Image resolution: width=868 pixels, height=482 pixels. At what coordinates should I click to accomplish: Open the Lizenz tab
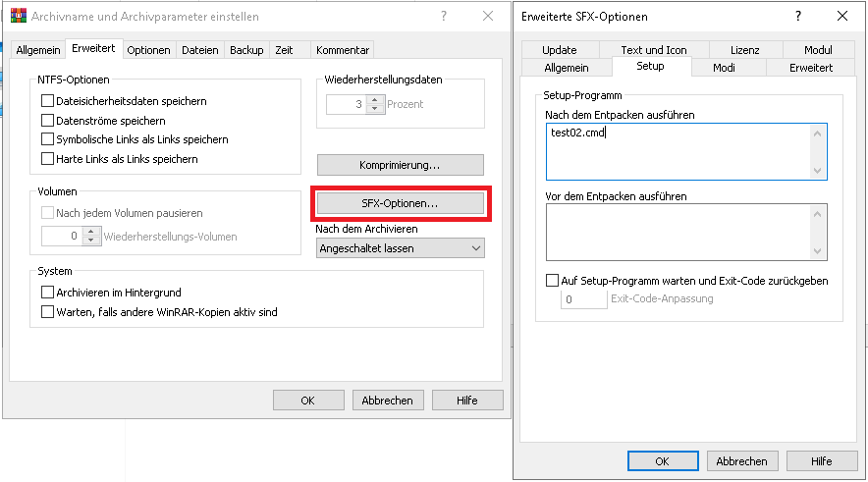pos(744,50)
